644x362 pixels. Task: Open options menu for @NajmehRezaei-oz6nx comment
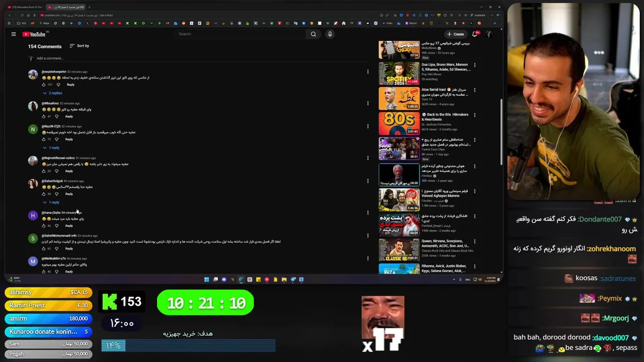pos(368,158)
